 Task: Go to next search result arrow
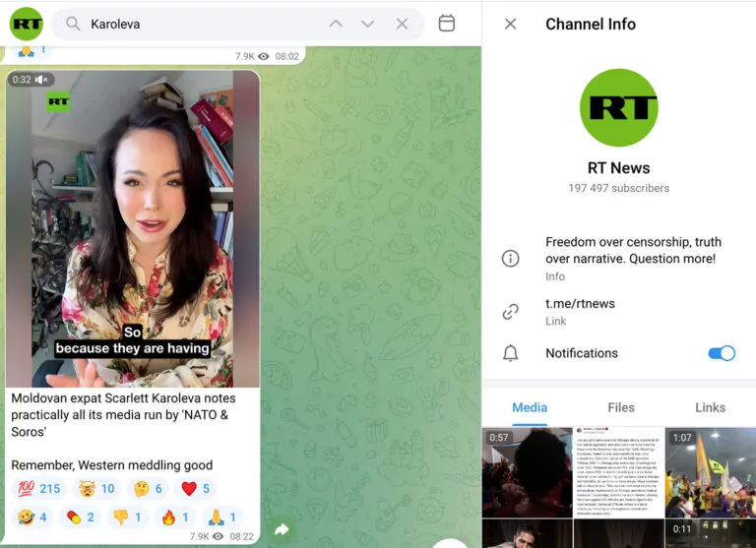coord(368,24)
